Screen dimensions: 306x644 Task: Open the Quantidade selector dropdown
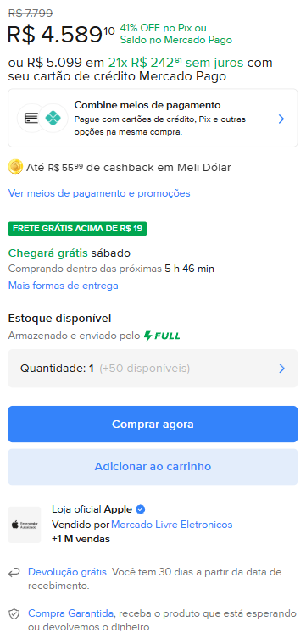pyautogui.click(x=153, y=369)
